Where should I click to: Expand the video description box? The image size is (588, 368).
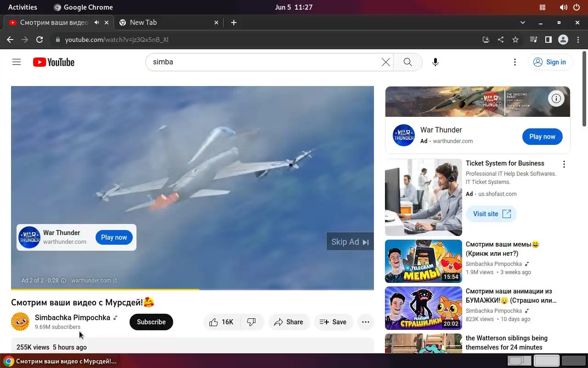coord(192,346)
